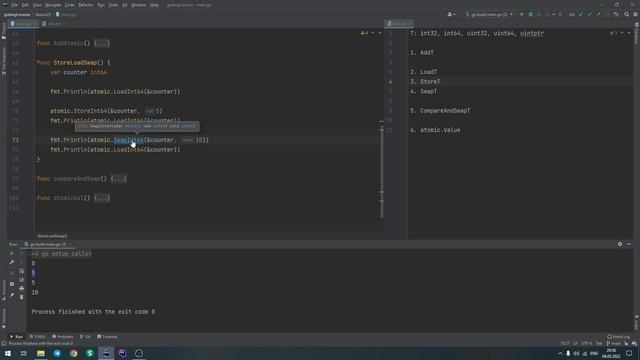Toggle soft-wrap in the Run console
The width and height of the screenshot is (640, 360).
(x=22, y=271)
